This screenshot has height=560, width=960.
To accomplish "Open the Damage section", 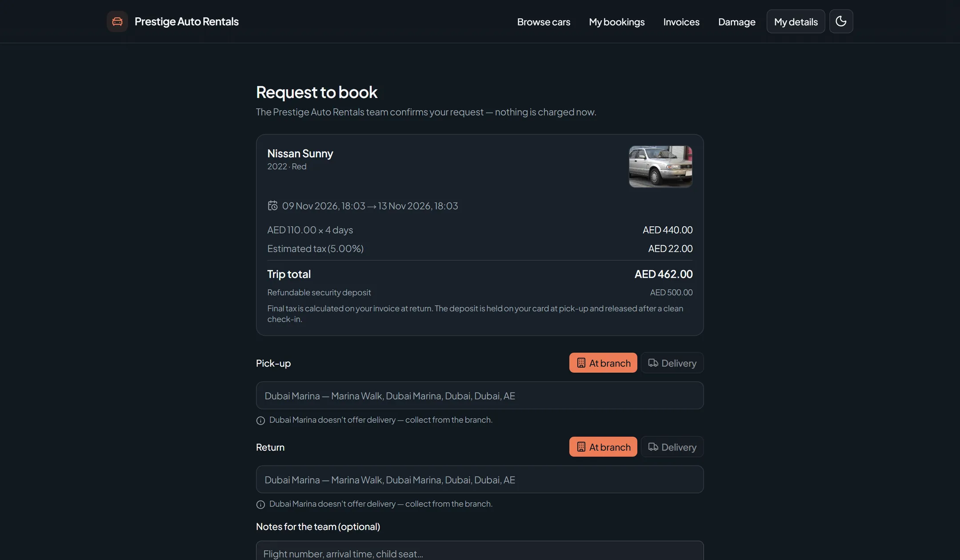I will [x=736, y=21].
